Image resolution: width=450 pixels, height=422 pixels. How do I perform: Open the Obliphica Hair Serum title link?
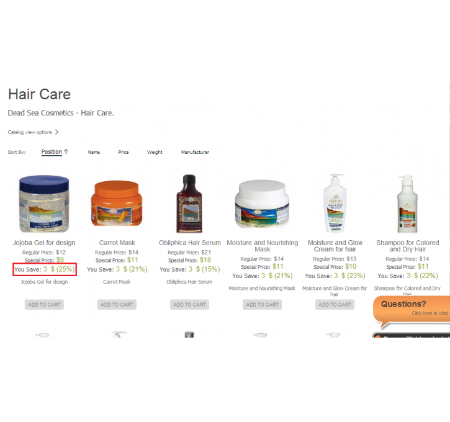coord(190,243)
